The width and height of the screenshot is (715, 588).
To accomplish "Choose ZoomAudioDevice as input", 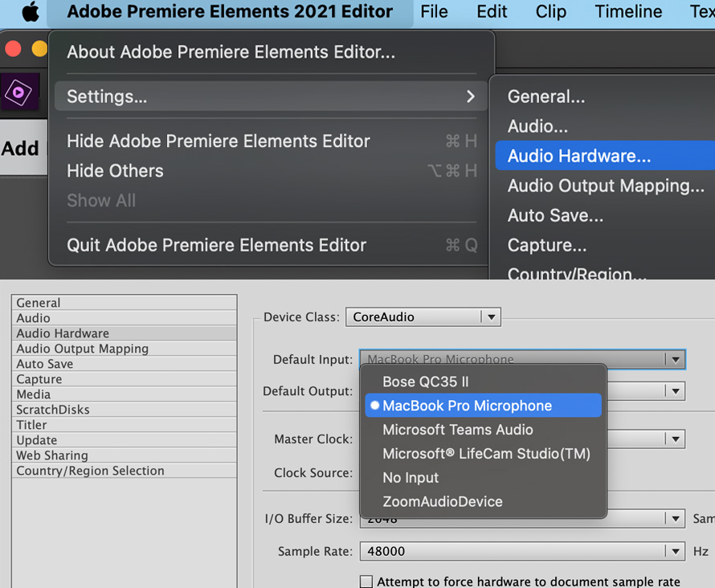I will 484,501.
